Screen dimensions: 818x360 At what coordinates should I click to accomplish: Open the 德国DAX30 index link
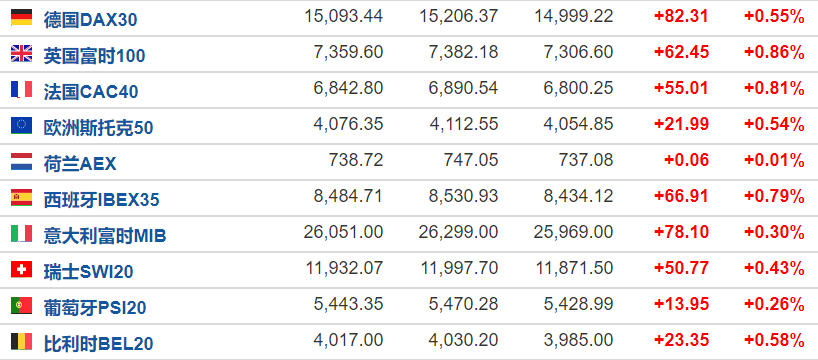tap(90, 20)
